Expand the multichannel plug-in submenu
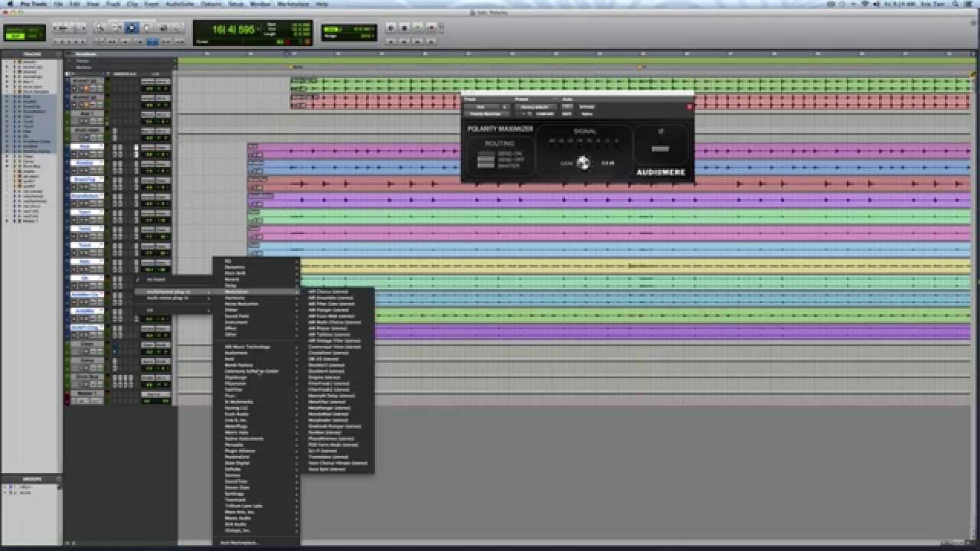980x551 pixels. tap(173, 292)
